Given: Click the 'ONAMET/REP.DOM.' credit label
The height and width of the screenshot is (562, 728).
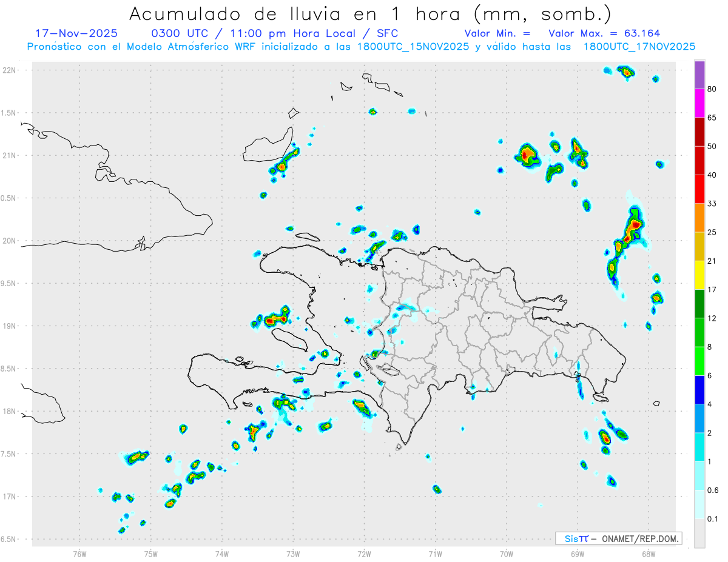Looking at the screenshot, I should click(x=641, y=538).
